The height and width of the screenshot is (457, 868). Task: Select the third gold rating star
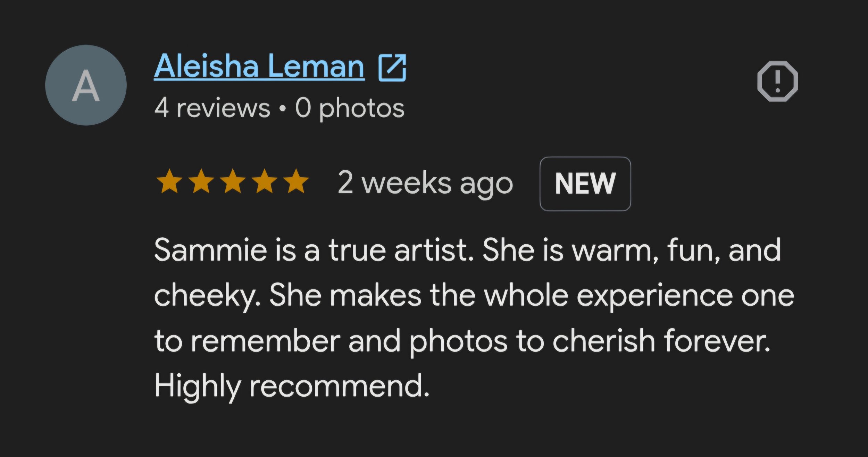pos(233,181)
